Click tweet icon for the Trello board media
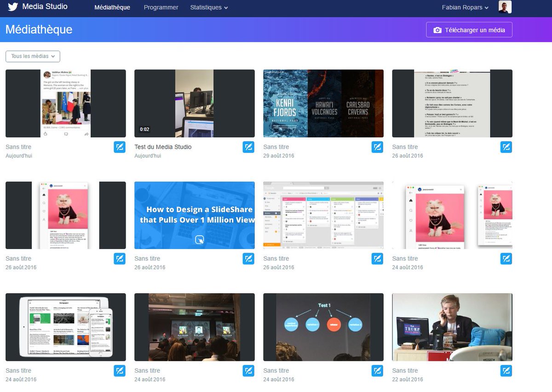The height and width of the screenshot is (392, 552). pyautogui.click(x=377, y=259)
